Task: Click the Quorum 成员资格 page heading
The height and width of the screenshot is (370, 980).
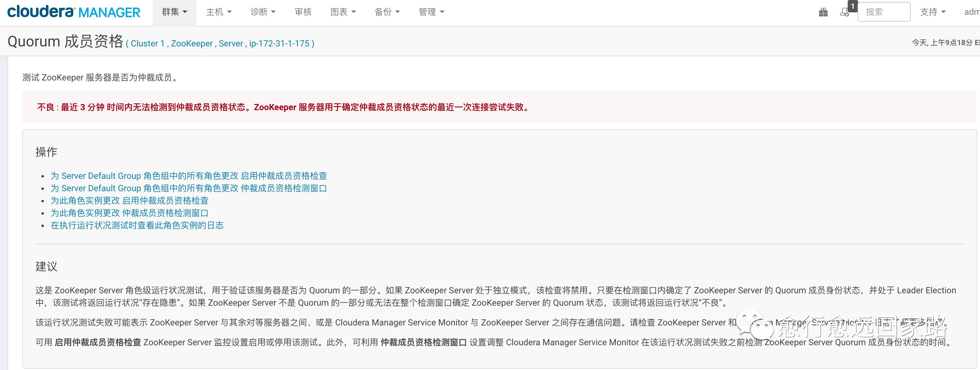Action: coord(66,41)
